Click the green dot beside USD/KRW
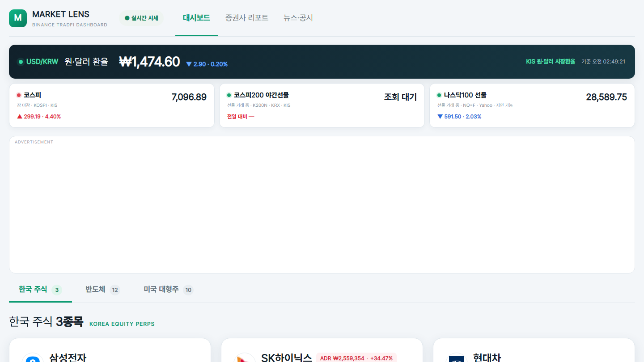The height and width of the screenshot is (362, 644). tap(21, 62)
